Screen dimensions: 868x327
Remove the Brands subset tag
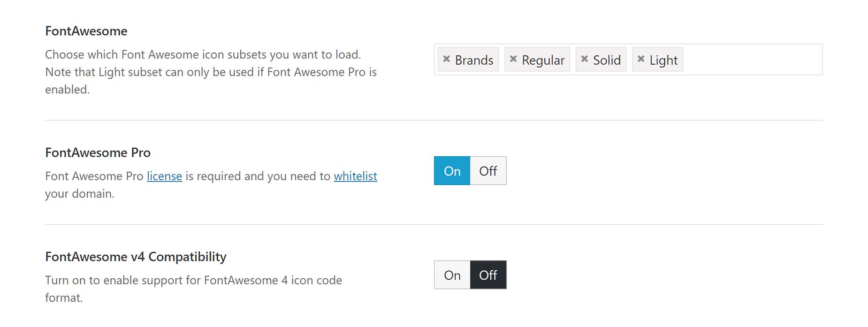tap(446, 59)
